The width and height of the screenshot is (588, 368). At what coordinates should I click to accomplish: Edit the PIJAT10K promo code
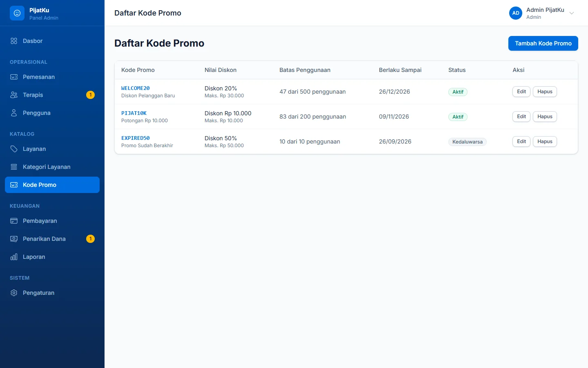[x=521, y=117]
